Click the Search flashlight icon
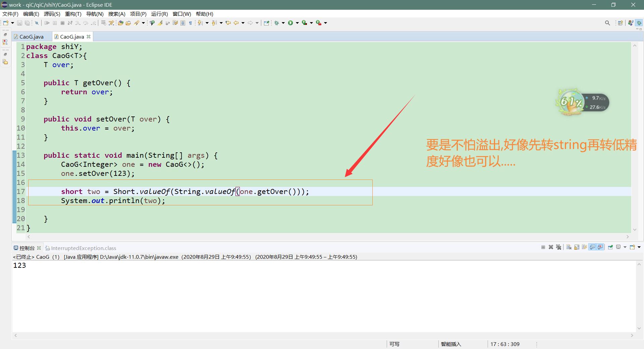The height and width of the screenshot is (349, 644). pos(137,23)
